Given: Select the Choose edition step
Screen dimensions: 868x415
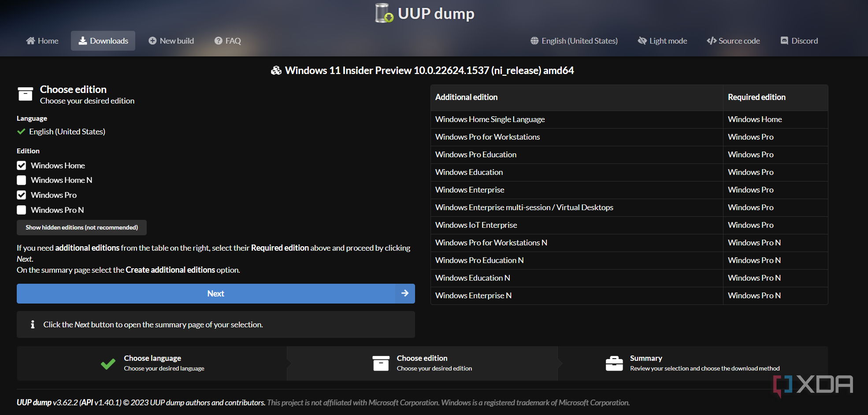Looking at the screenshot, I should pyautogui.click(x=422, y=363).
